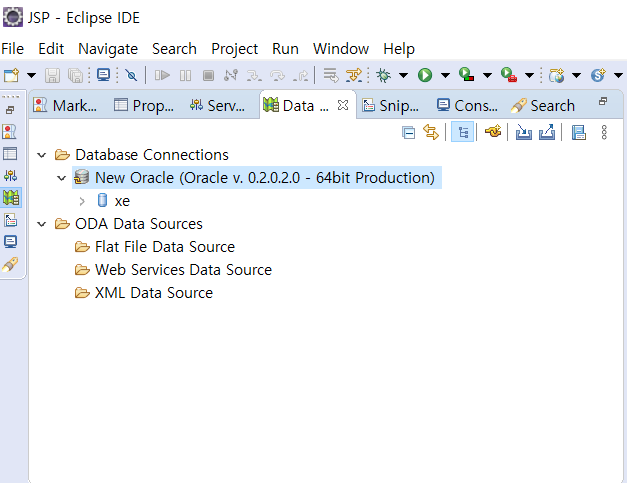This screenshot has width=627, height=483.
Task: Click the Save All toolbar icon
Action: coord(75,75)
